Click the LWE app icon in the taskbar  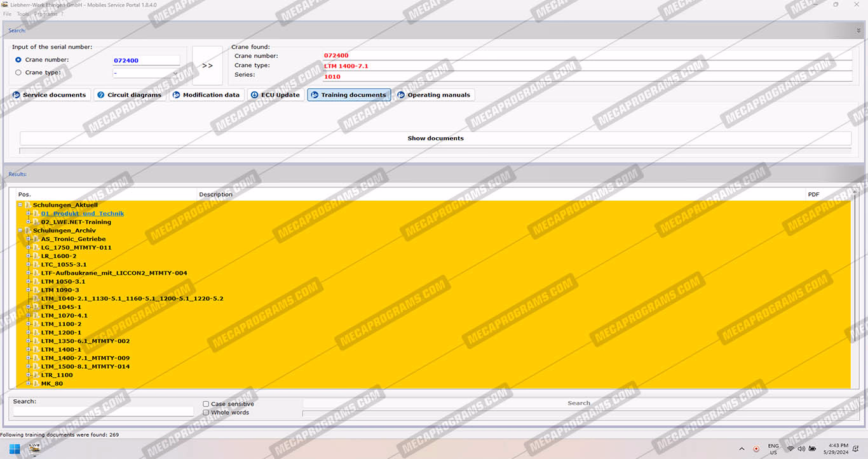[x=34, y=449]
